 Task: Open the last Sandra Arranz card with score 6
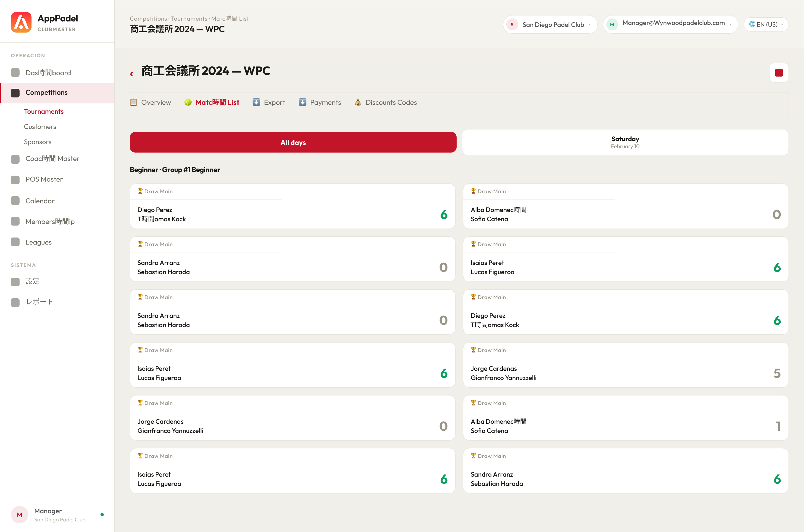tap(625, 471)
